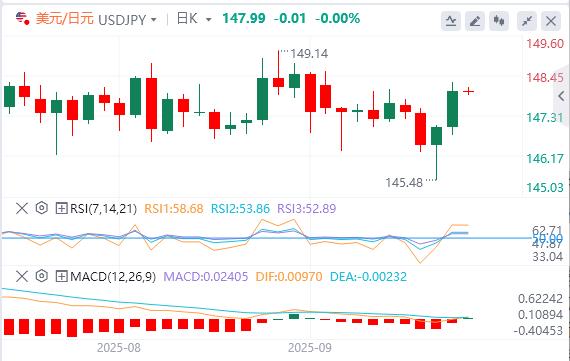Viewport: 570px width, 361px height.
Task: Open RSI indicator settings gear
Action: 42,208
